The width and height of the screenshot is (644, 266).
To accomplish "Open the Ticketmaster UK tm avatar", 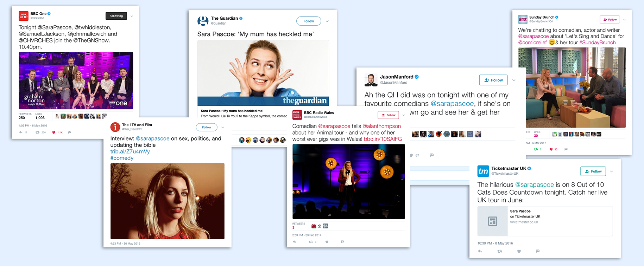I will tap(483, 171).
